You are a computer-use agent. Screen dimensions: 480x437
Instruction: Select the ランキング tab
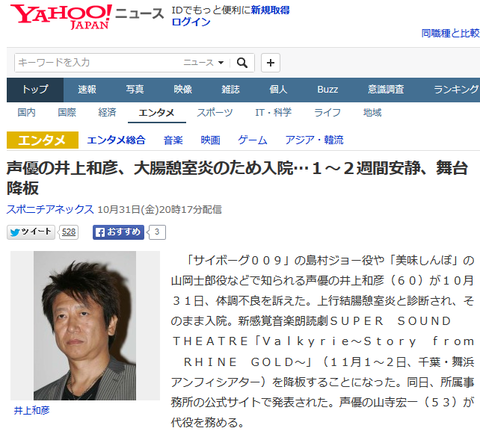click(x=455, y=90)
